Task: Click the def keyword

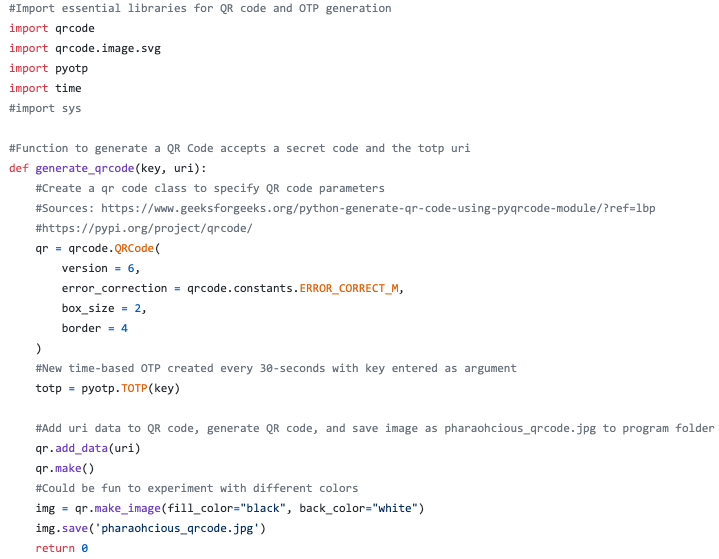Action: [x=18, y=168]
